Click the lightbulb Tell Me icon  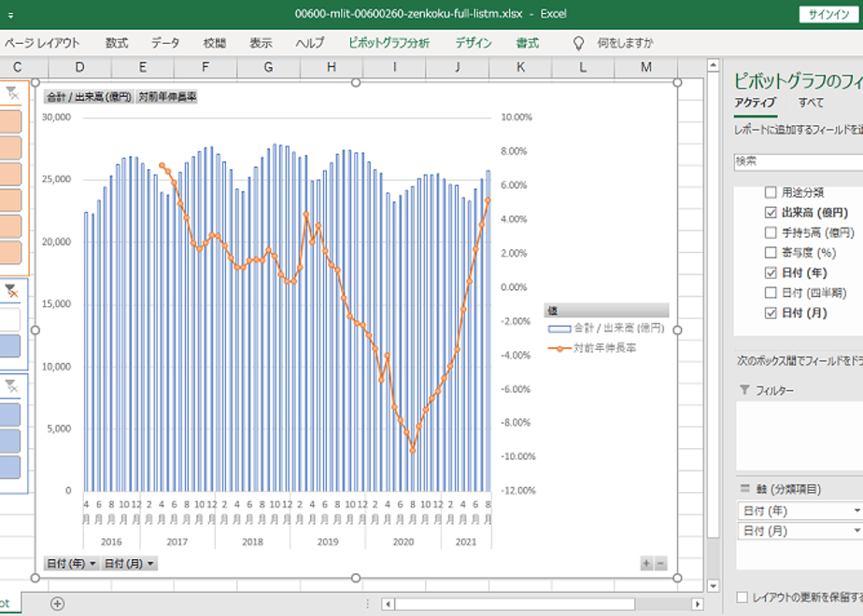[x=578, y=44]
